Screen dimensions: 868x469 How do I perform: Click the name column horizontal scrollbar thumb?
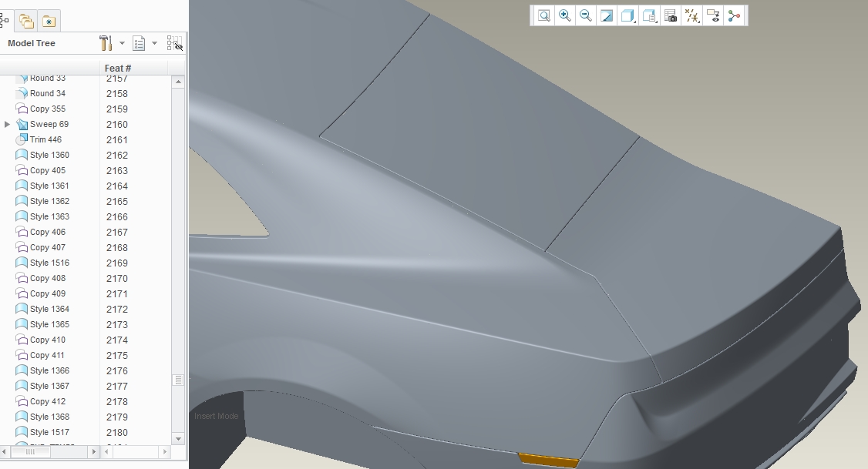click(x=30, y=452)
